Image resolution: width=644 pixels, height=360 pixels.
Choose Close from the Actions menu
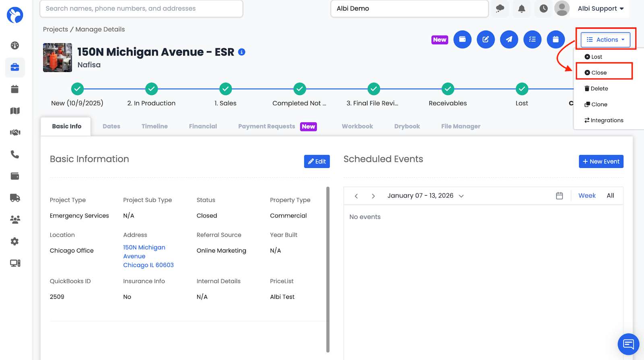point(599,72)
